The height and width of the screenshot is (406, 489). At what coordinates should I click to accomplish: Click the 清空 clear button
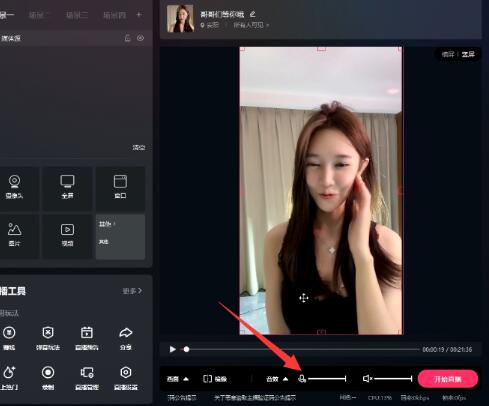tap(139, 147)
